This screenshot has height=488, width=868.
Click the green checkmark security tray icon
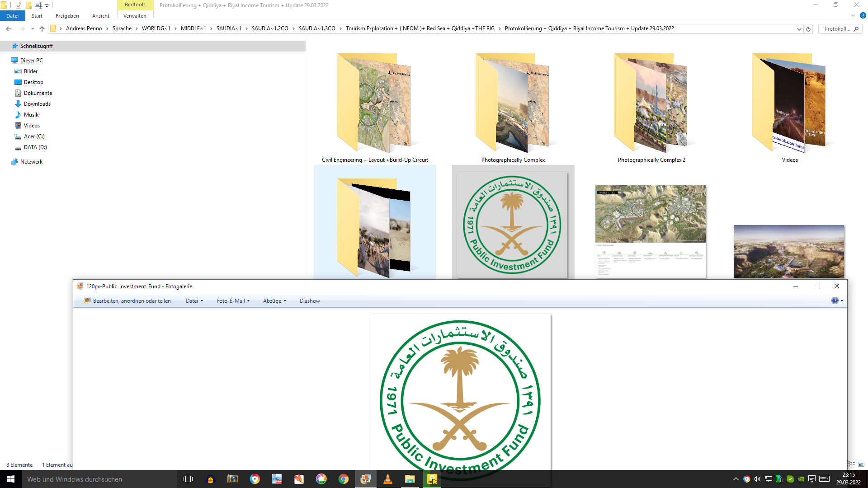(x=790, y=479)
